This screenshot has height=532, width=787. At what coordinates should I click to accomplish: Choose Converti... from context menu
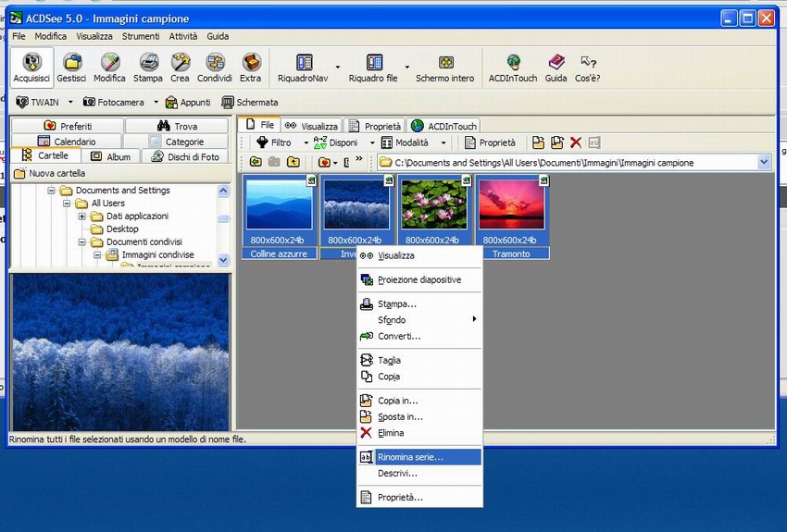point(419,336)
